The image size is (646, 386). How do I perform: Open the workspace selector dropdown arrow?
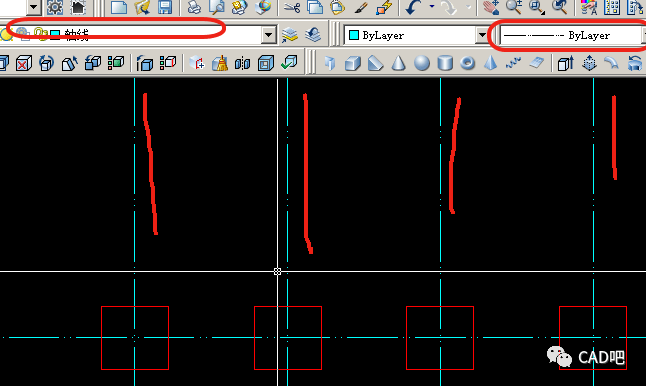tap(34, 7)
